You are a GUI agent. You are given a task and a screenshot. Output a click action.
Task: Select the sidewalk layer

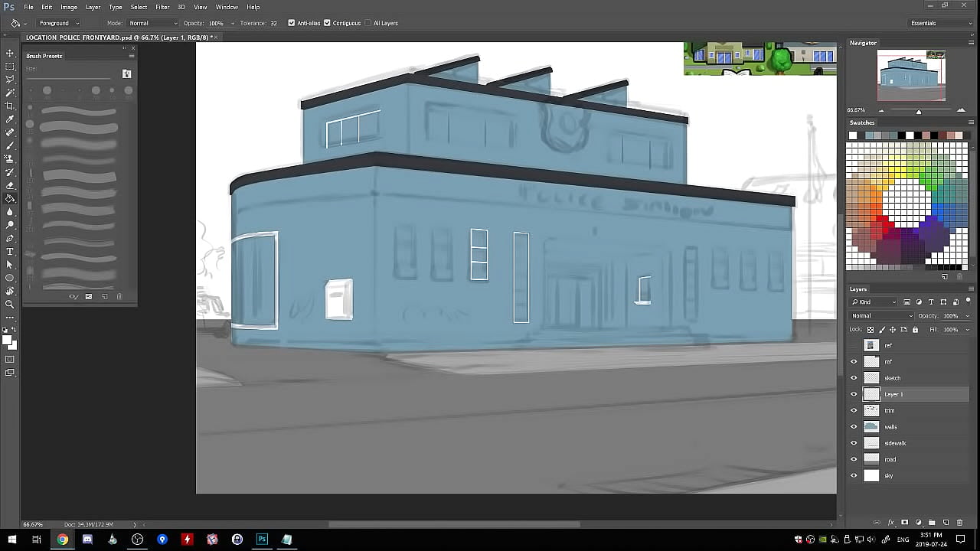pos(895,443)
